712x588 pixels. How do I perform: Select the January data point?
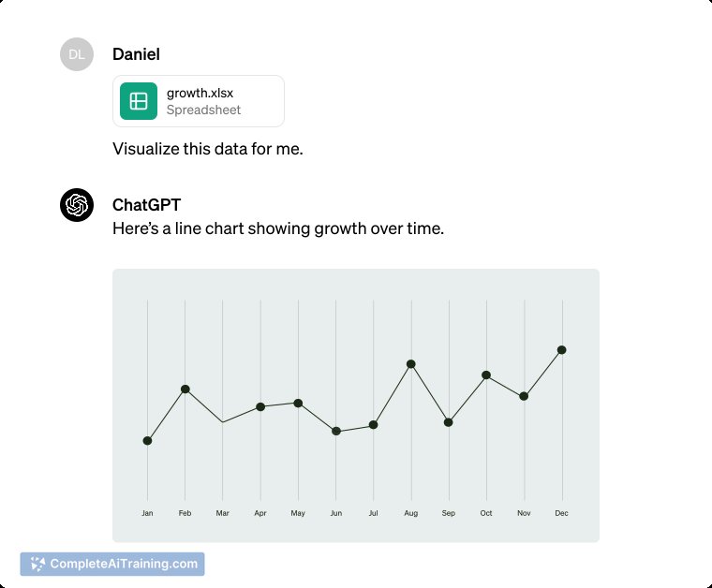tap(147, 441)
